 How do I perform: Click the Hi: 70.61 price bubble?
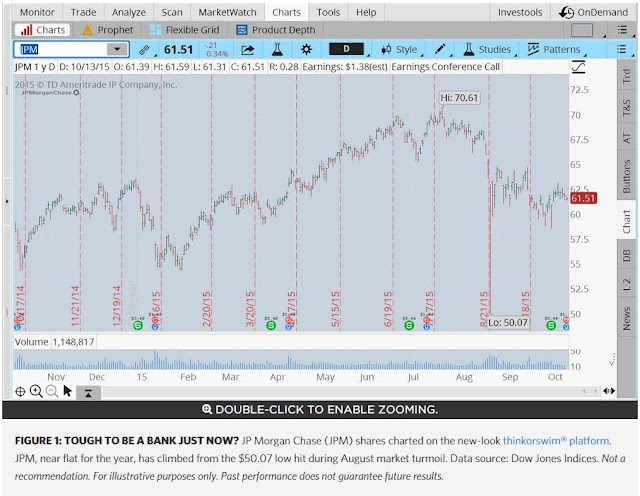459,98
